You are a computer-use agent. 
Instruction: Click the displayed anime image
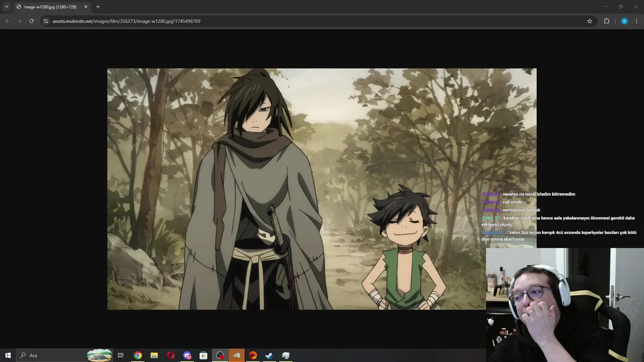click(321, 189)
